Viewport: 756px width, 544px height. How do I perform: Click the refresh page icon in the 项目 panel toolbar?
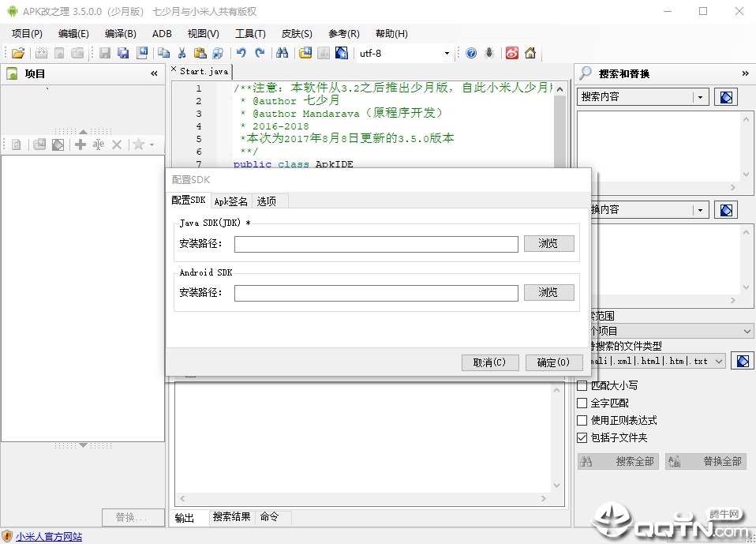(x=17, y=144)
